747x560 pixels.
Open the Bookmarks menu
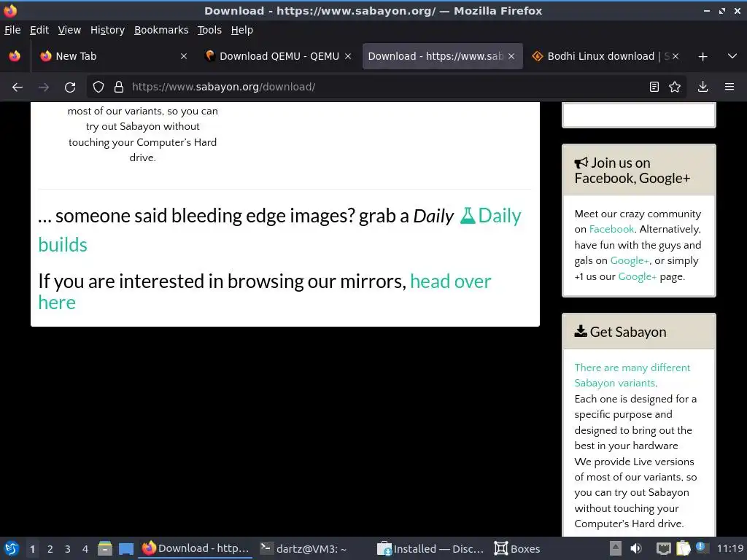click(161, 30)
